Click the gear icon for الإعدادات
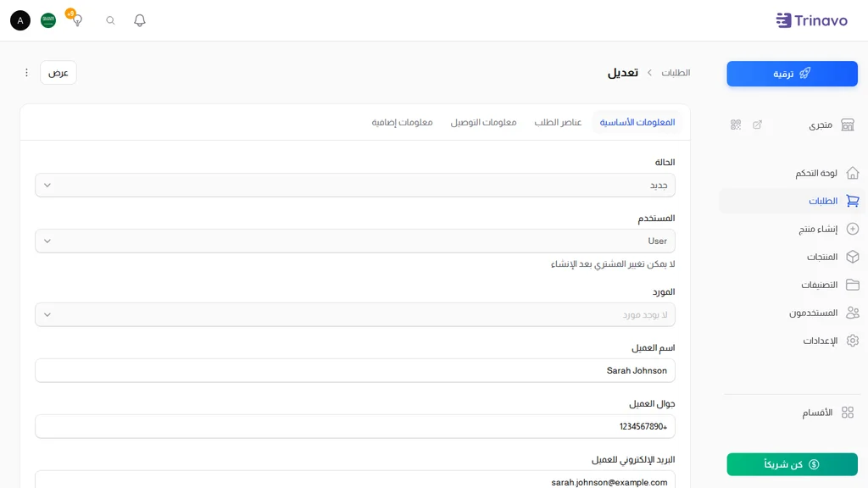The height and width of the screenshot is (488, 868). (853, 341)
